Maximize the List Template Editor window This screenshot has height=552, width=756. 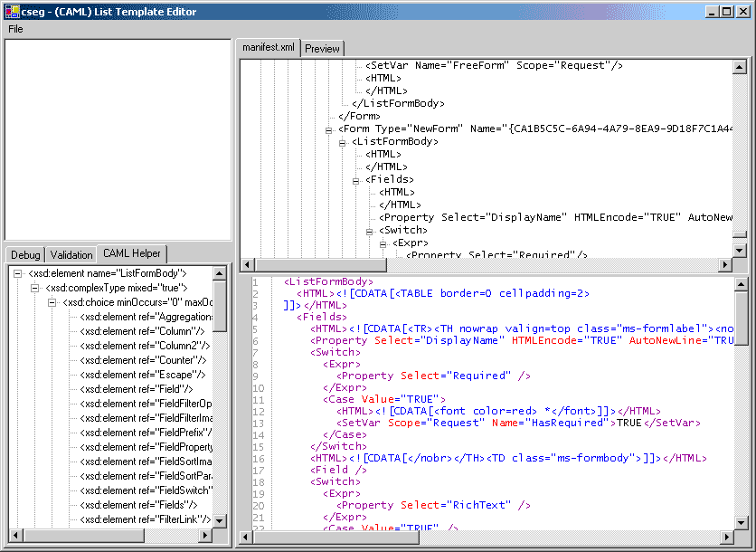coord(726,12)
